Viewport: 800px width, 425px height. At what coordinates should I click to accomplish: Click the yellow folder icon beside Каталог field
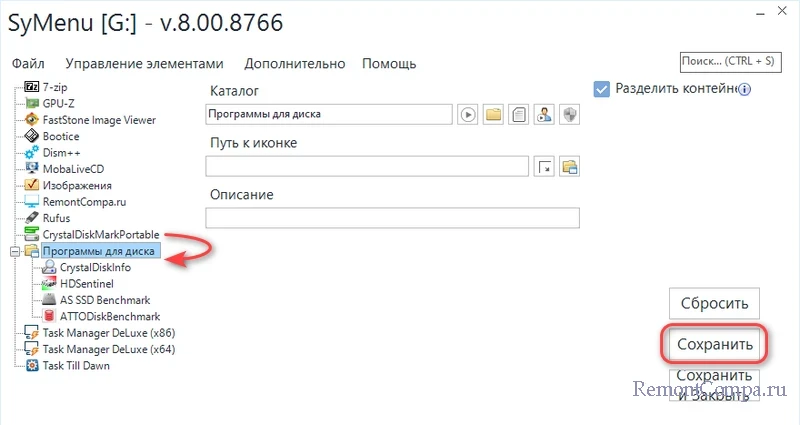[493, 115]
